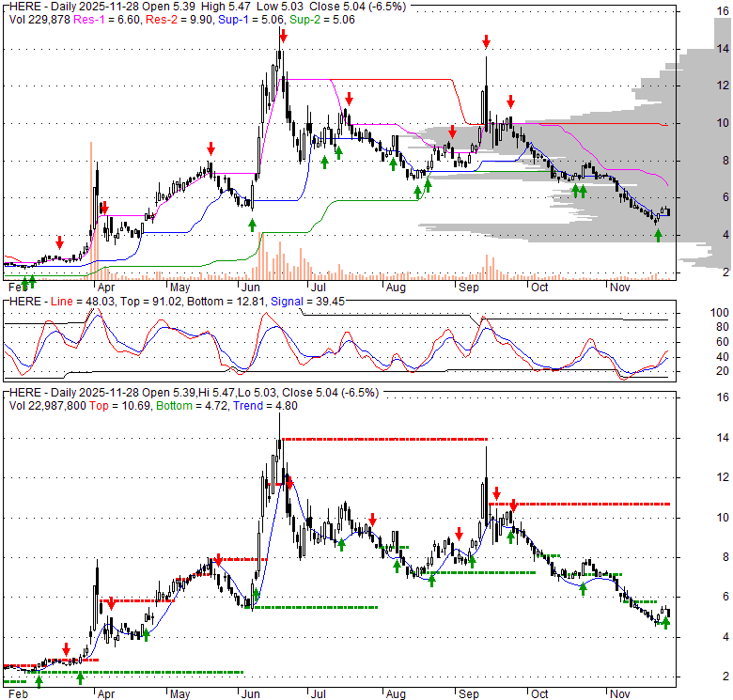Click the green November arrow in the bottom chart
This screenshot has height=700, width=733.
[x=665, y=620]
